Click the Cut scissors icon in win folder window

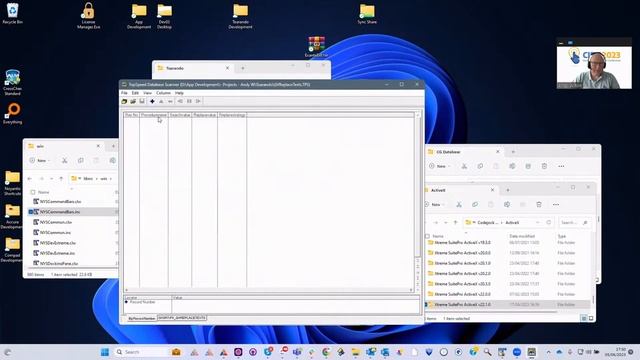point(64,161)
